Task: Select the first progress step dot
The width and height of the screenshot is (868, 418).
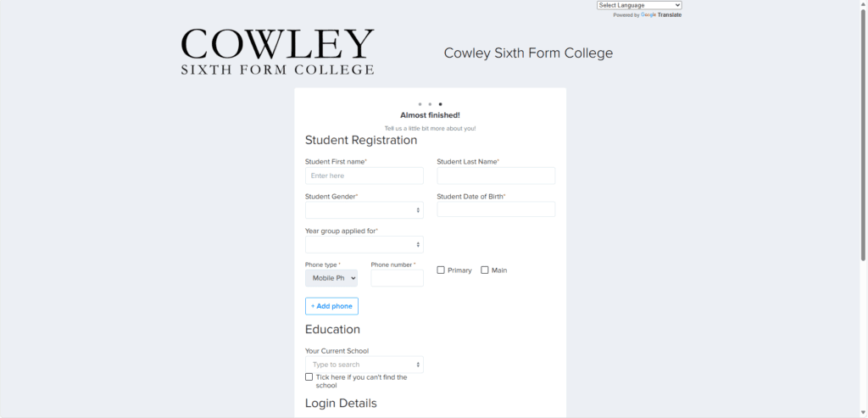Action: tap(420, 104)
